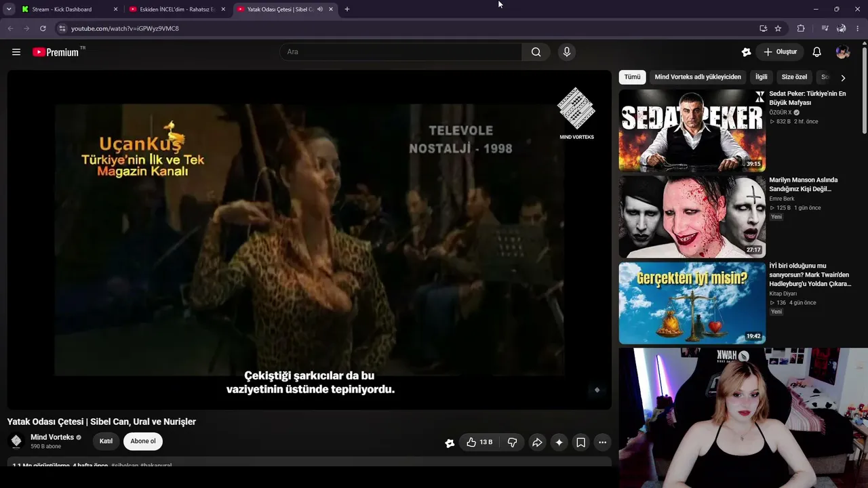Bookmark this page with the star icon
Image resolution: width=868 pixels, height=488 pixels.
(x=778, y=28)
